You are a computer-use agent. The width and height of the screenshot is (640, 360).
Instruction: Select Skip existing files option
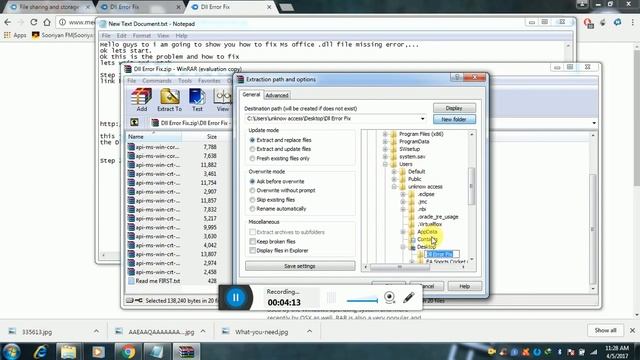[x=252, y=200]
